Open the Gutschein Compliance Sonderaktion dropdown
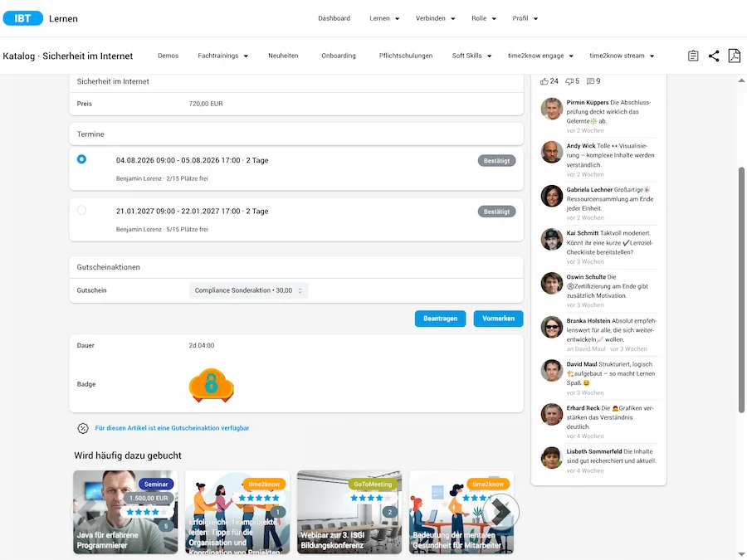This screenshot has height=560, width=747. click(x=248, y=290)
